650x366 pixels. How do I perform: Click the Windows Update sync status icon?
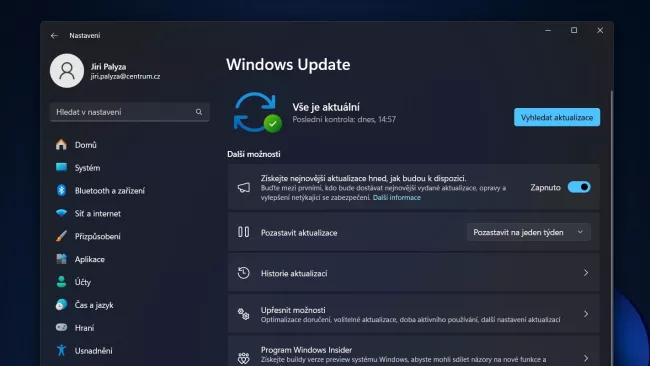point(257,112)
